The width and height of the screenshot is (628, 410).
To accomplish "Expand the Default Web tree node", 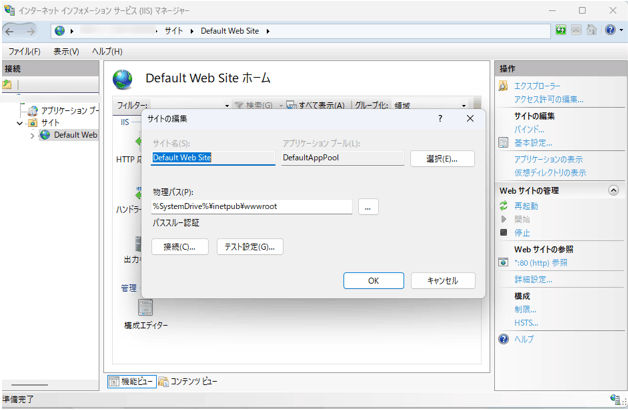I will click(x=32, y=136).
